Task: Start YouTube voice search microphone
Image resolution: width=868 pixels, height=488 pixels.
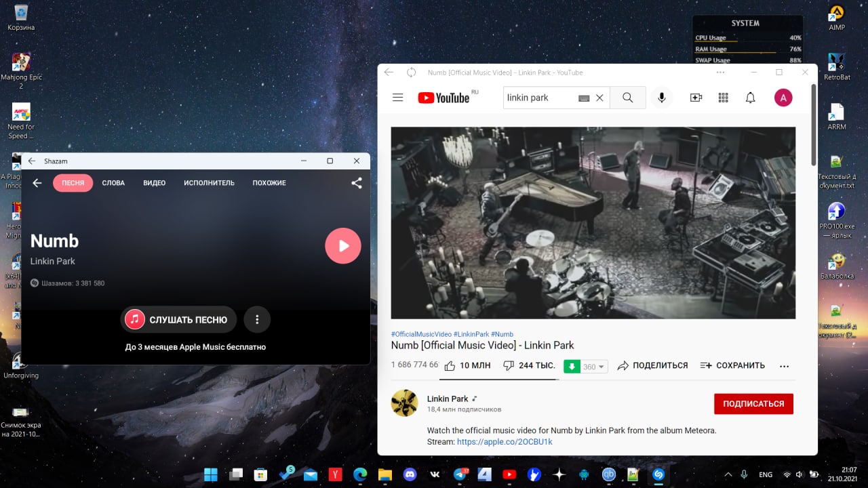Action: (x=662, y=98)
